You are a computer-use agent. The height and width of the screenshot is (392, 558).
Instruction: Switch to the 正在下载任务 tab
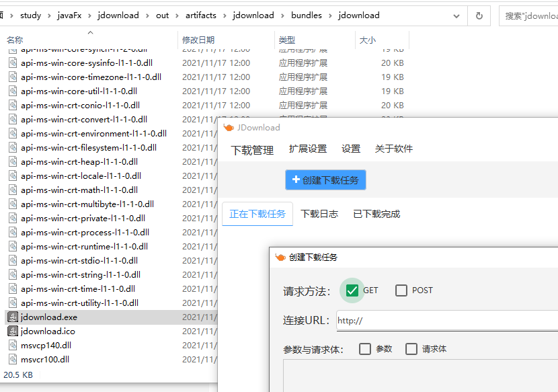pyautogui.click(x=257, y=214)
